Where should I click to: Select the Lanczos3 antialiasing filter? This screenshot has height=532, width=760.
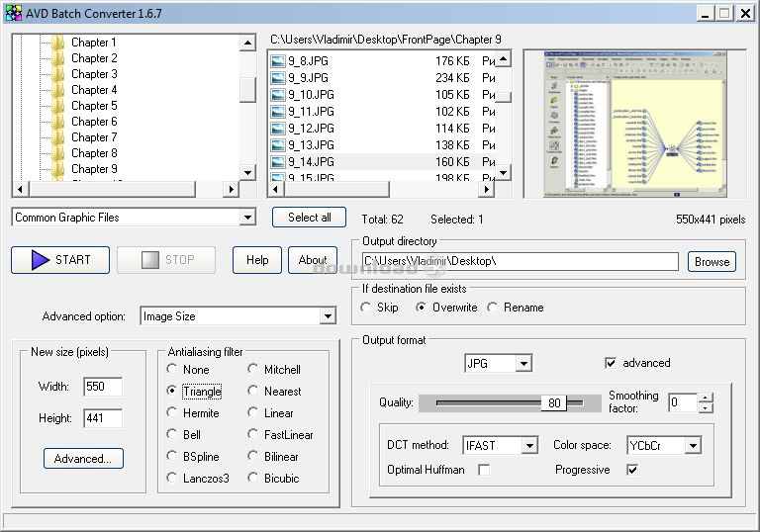tap(172, 479)
